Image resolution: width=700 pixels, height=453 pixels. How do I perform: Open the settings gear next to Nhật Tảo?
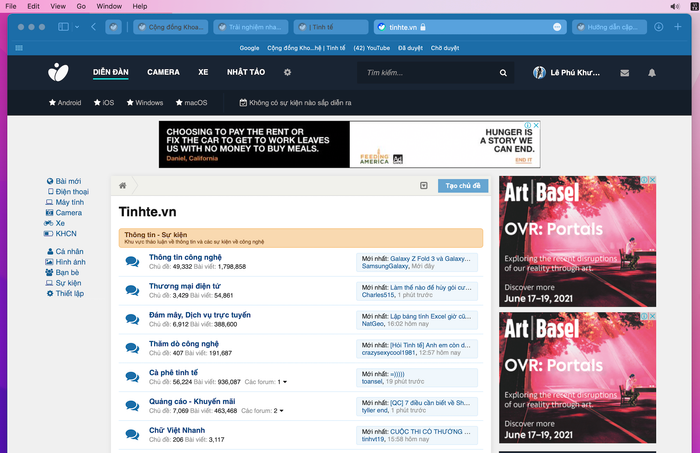pos(288,73)
